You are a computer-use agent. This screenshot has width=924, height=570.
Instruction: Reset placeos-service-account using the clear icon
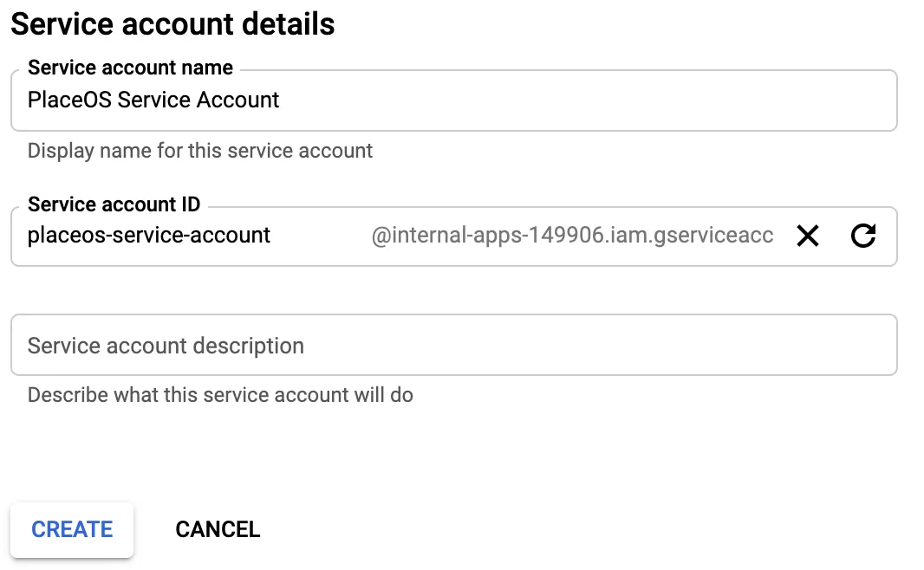click(807, 236)
